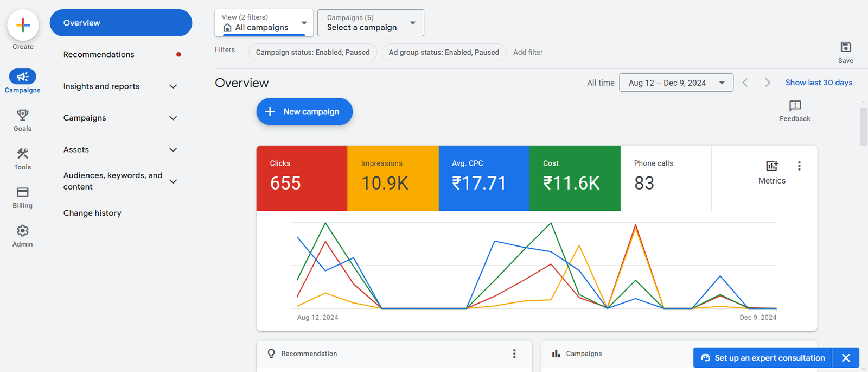Select the red Clicks metric tile
The width and height of the screenshot is (868, 372).
click(302, 178)
